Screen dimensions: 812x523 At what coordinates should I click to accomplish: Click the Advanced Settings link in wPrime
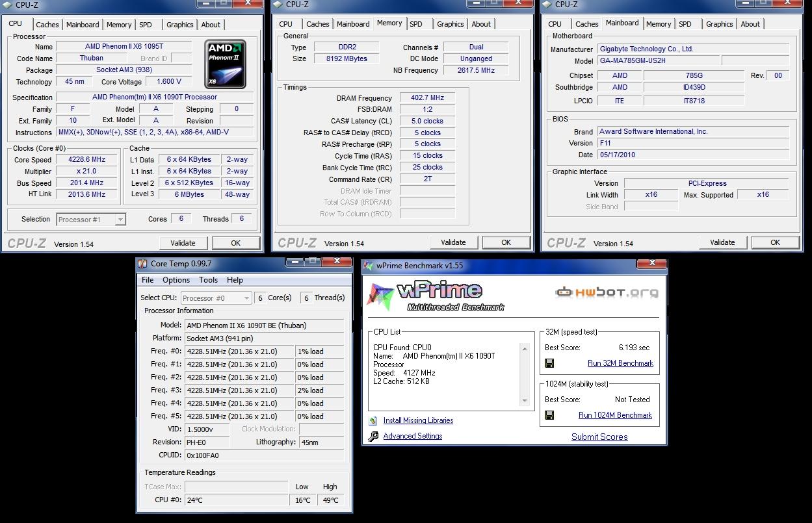point(413,437)
